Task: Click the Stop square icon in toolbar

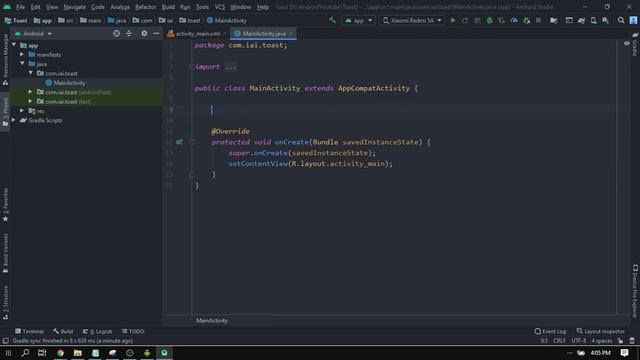Action: point(538,20)
